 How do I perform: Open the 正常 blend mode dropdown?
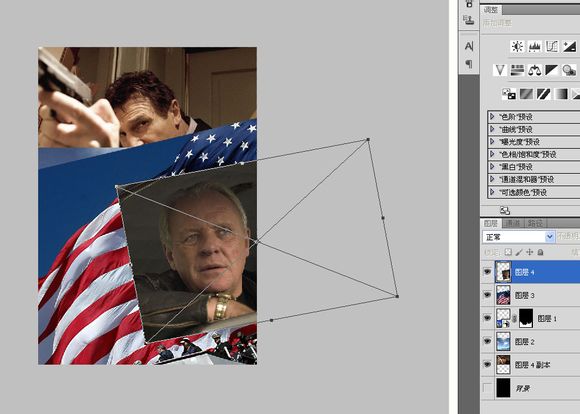[519, 237]
